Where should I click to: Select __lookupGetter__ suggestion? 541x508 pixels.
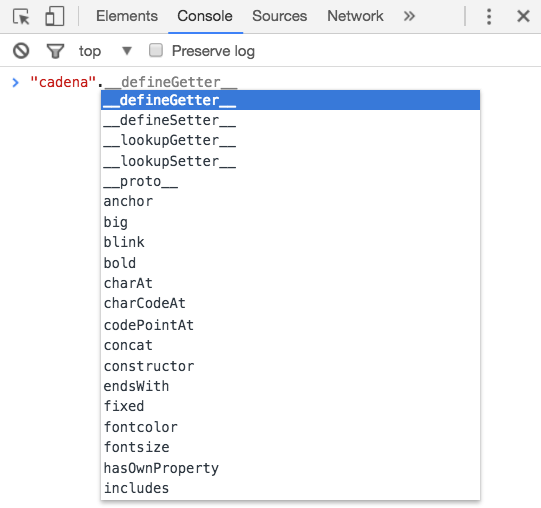290,141
